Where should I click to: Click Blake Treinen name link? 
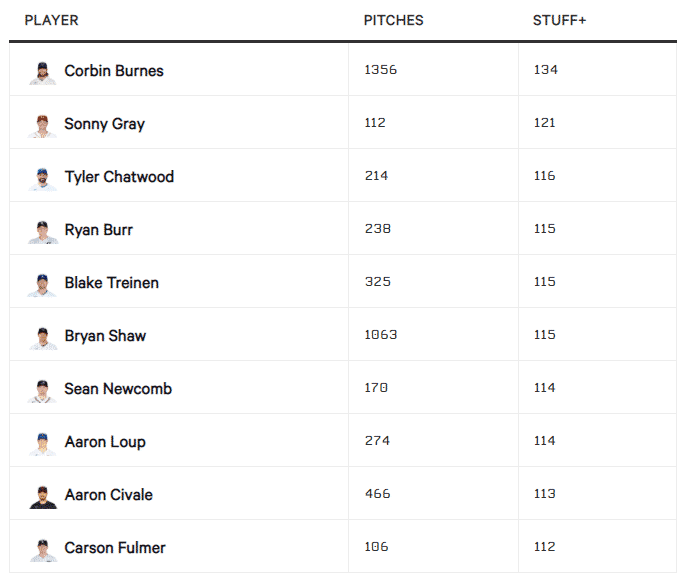coord(111,283)
